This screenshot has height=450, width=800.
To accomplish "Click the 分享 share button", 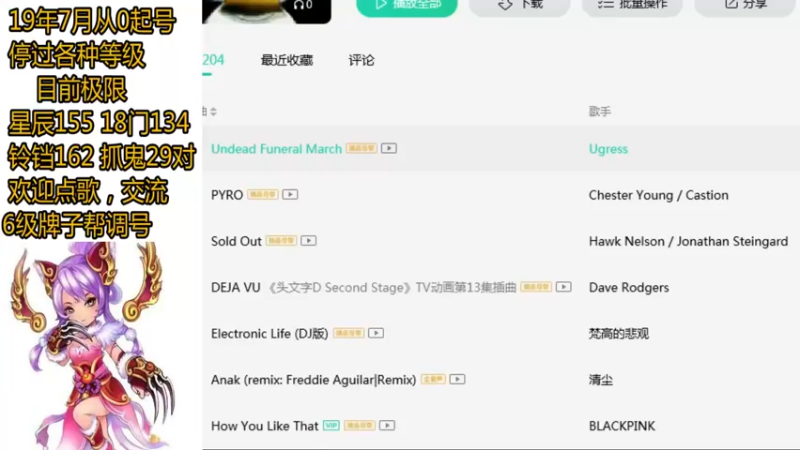I will pyautogui.click(x=745, y=5).
